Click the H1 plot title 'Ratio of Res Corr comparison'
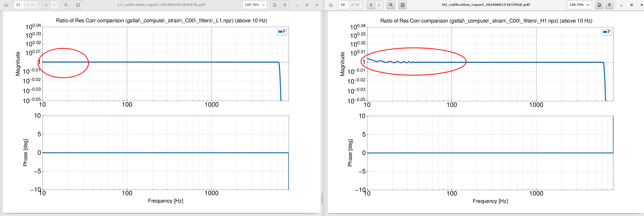Screen dimensions: 644x216 pyautogui.click(x=486, y=21)
